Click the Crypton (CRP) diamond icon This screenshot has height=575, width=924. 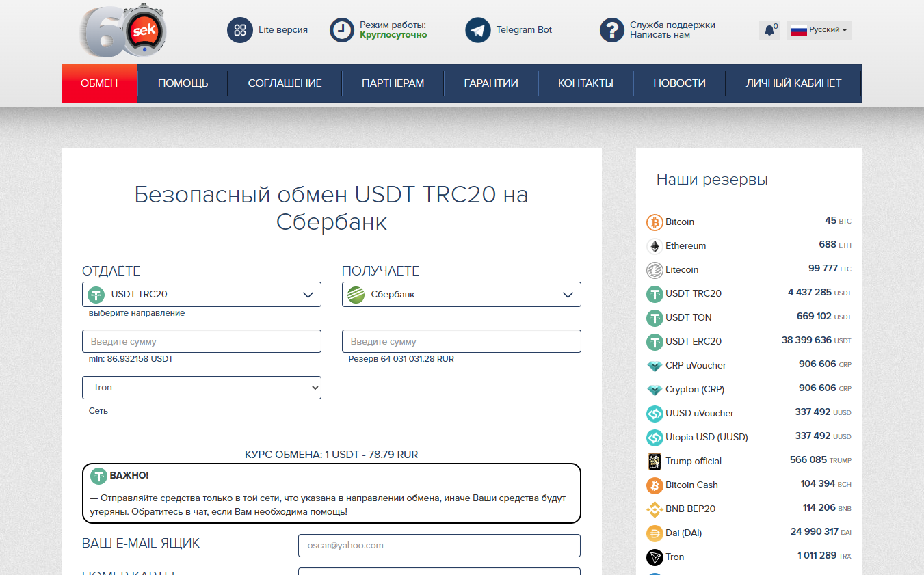(655, 390)
